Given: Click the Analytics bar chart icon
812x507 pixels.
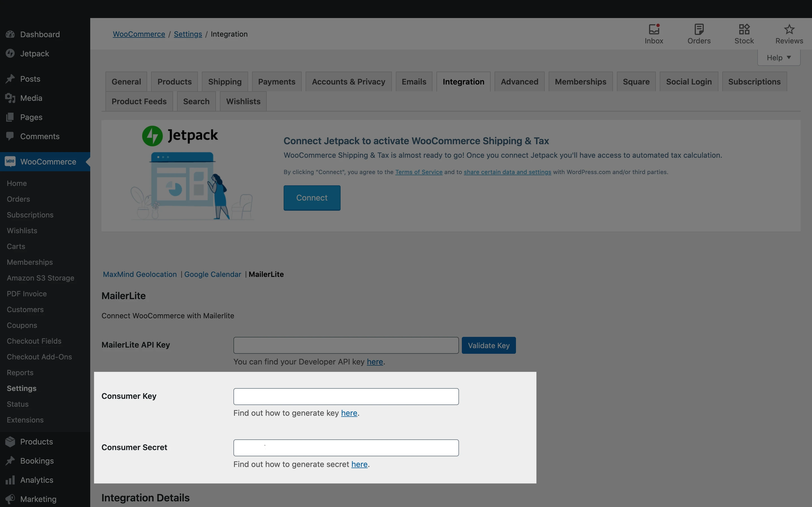Looking at the screenshot, I should 10,480.
